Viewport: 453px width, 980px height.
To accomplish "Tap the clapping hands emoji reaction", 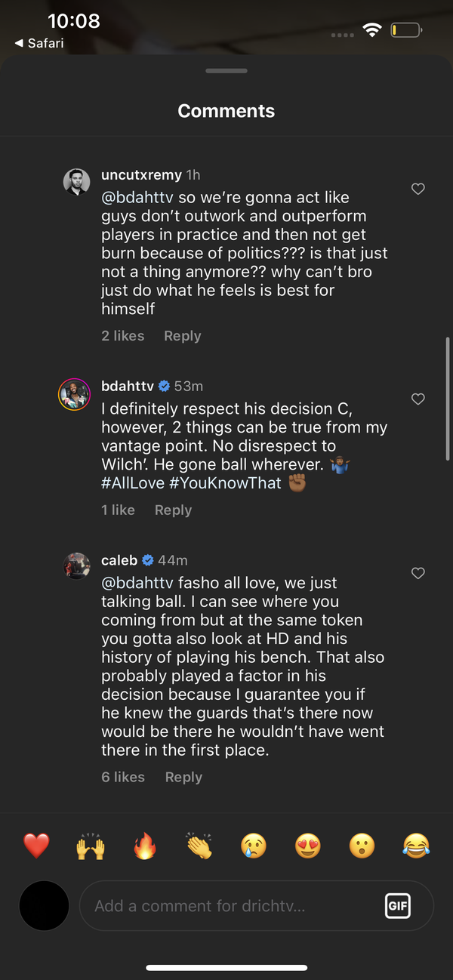I will (199, 846).
